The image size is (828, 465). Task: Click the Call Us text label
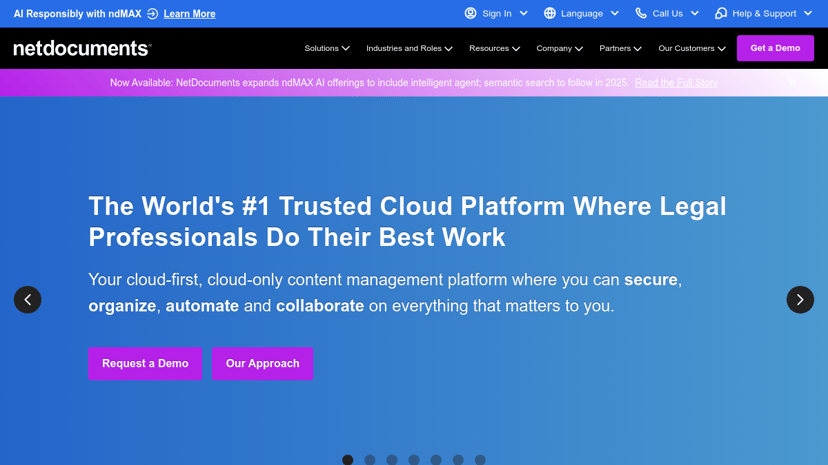[x=667, y=14]
